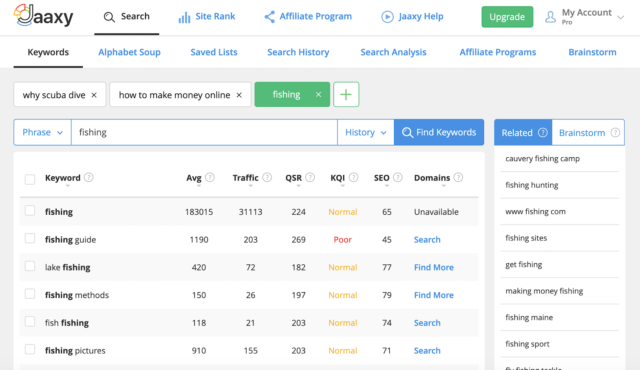Click the keyword search input field

204,132
